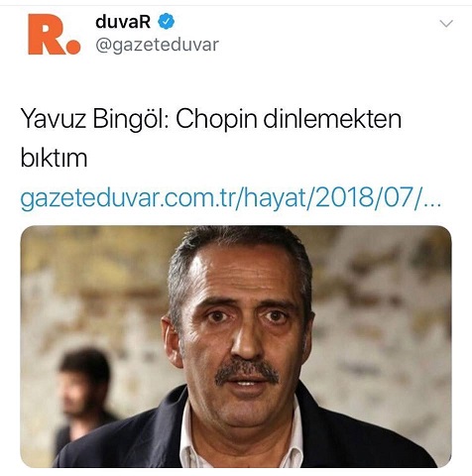Screen dimensions: 472x476
Task: Visit the @gazeteduvar handle
Action: pos(157,45)
